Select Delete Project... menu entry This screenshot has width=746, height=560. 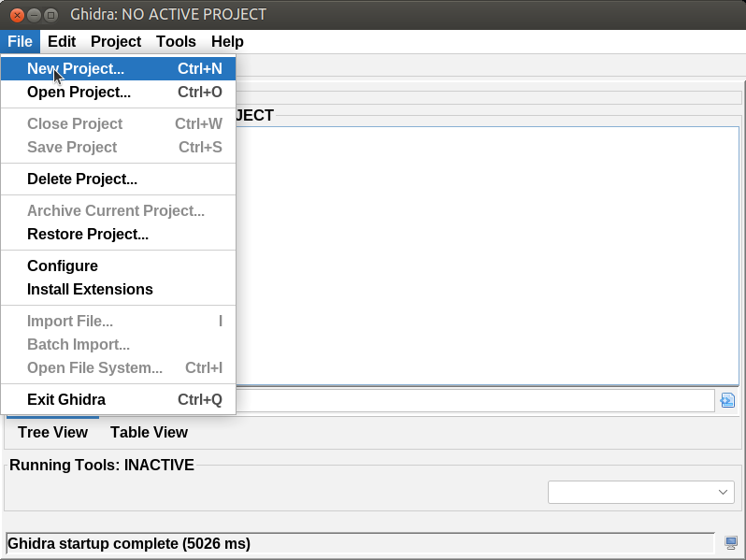click(118, 179)
